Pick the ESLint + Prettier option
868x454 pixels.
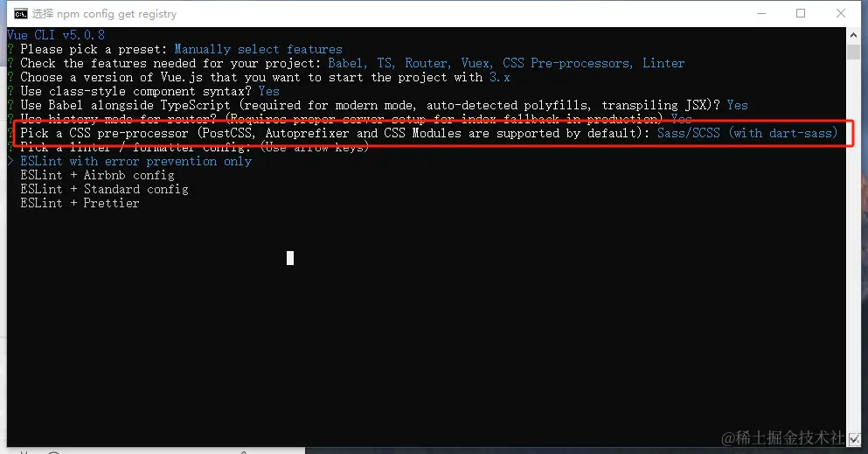80,203
